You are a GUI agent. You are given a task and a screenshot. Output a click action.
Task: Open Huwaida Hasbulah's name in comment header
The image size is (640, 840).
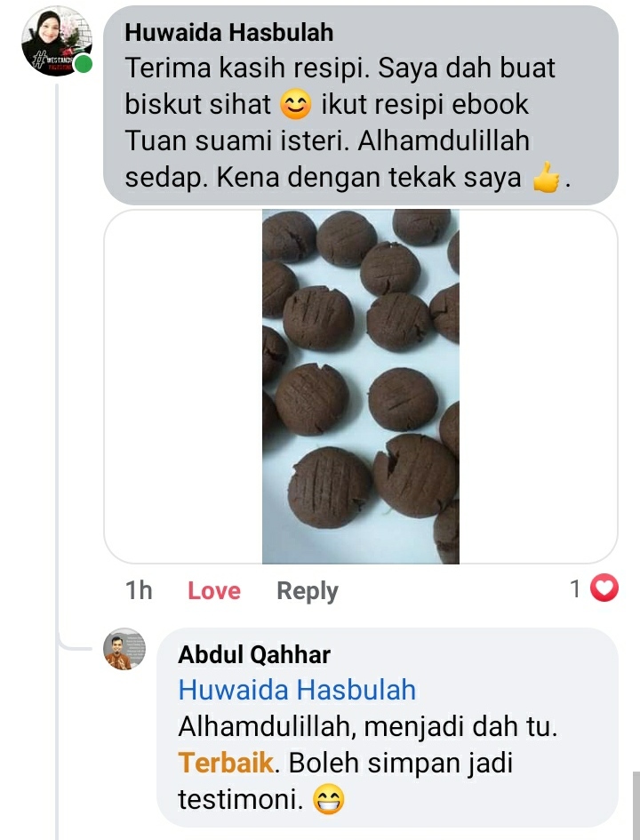[229, 33]
